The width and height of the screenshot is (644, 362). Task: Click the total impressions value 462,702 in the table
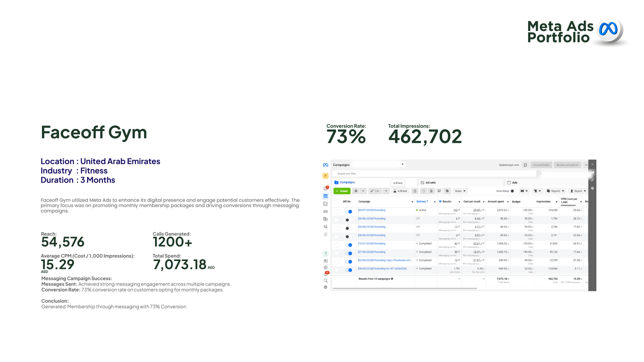pyautogui.click(x=553, y=279)
